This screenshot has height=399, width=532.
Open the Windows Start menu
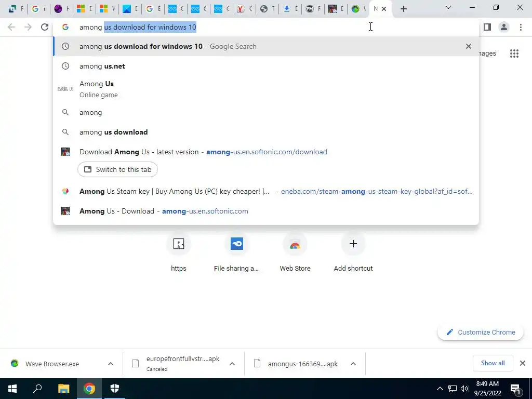click(12, 389)
